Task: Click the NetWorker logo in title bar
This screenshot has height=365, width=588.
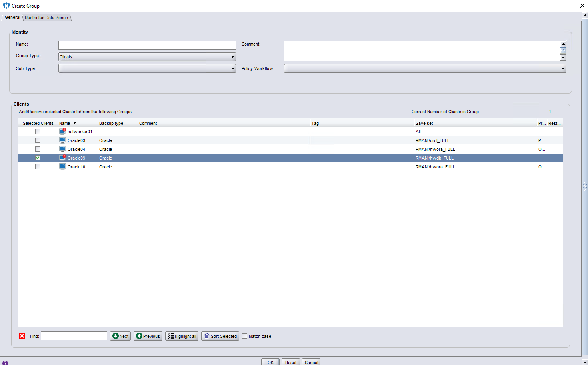Action: [6, 6]
